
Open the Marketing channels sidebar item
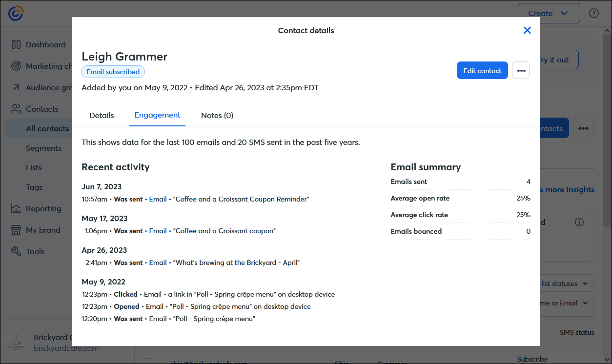point(41,66)
